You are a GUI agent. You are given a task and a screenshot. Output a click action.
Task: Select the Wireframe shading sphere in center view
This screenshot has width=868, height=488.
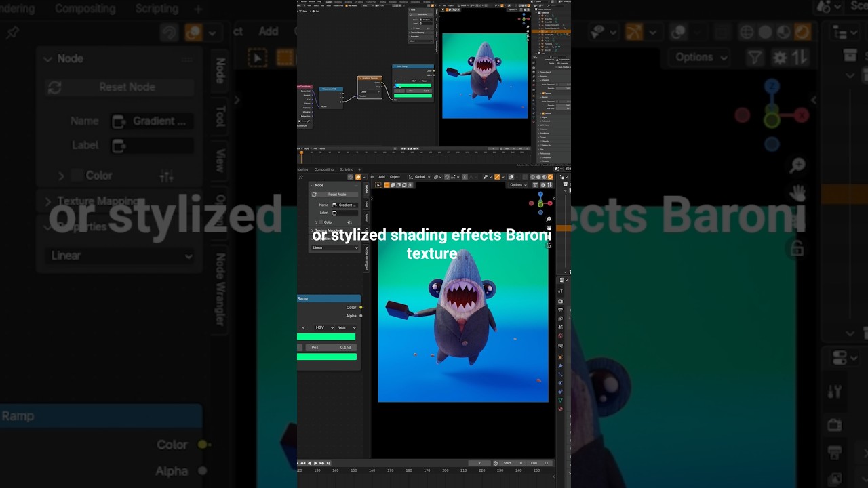[x=532, y=176]
